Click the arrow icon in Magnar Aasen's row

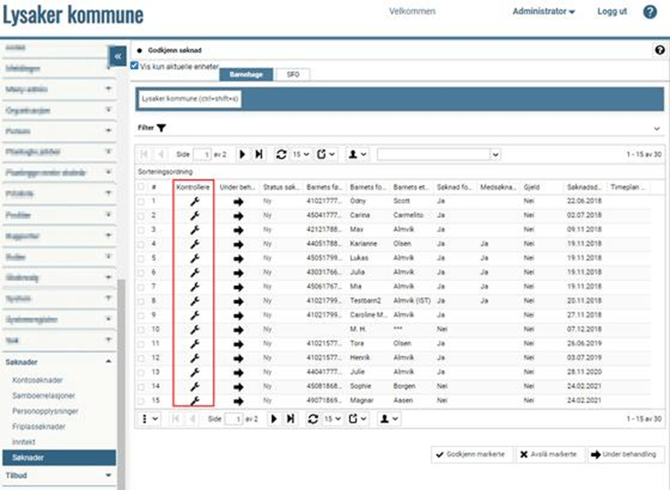click(x=238, y=400)
